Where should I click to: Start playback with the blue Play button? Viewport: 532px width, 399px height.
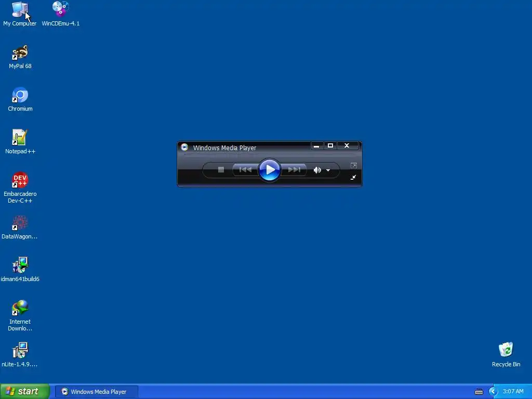point(270,170)
